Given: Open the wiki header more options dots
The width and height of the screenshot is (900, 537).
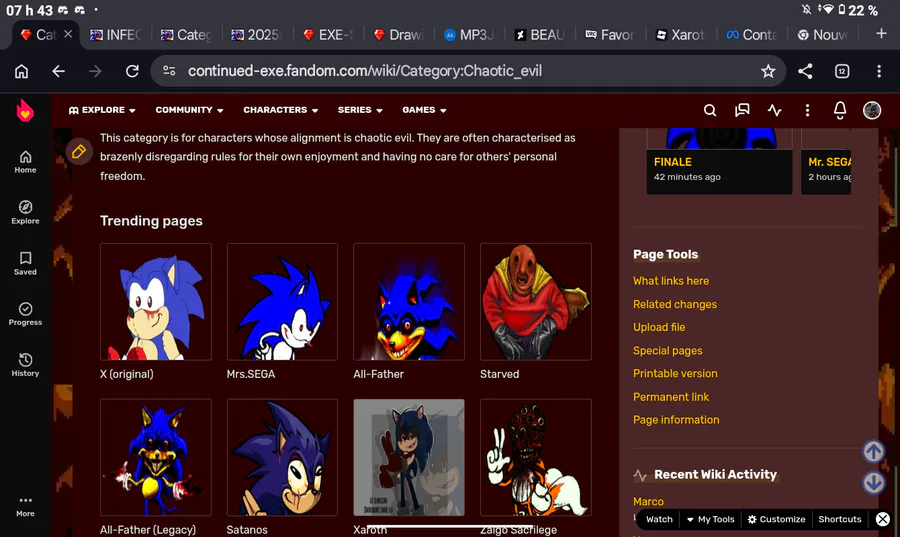Looking at the screenshot, I should click(807, 110).
